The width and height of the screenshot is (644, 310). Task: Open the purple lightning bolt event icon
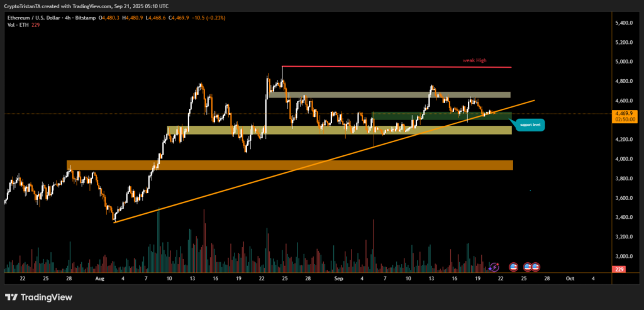pyautogui.click(x=494, y=267)
